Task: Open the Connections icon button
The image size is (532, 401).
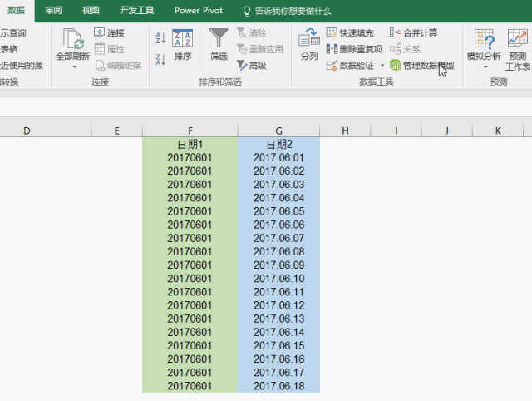Action: coord(100,32)
